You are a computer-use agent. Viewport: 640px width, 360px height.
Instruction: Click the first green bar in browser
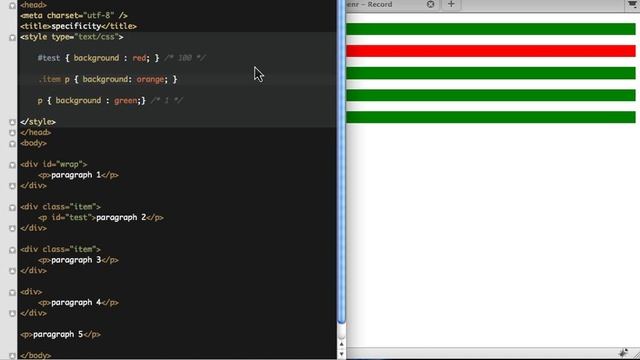tap(491, 29)
